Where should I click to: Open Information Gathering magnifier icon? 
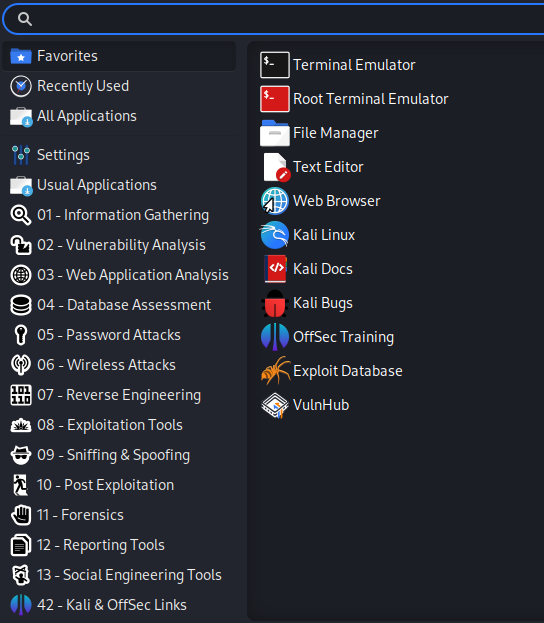(x=21, y=215)
